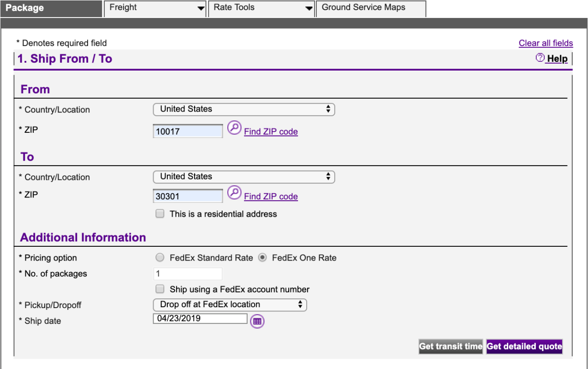Click Get transit time
Viewport: 588px width, 369px height.
pyautogui.click(x=451, y=346)
